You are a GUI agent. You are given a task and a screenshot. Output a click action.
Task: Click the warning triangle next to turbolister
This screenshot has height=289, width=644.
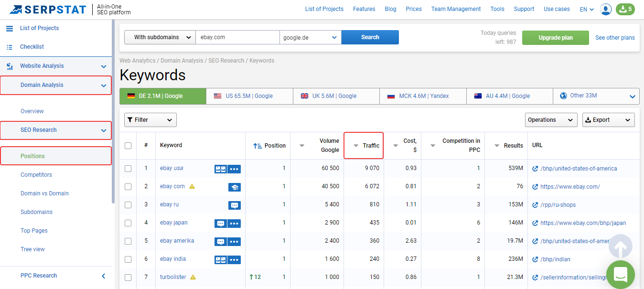[193, 277]
